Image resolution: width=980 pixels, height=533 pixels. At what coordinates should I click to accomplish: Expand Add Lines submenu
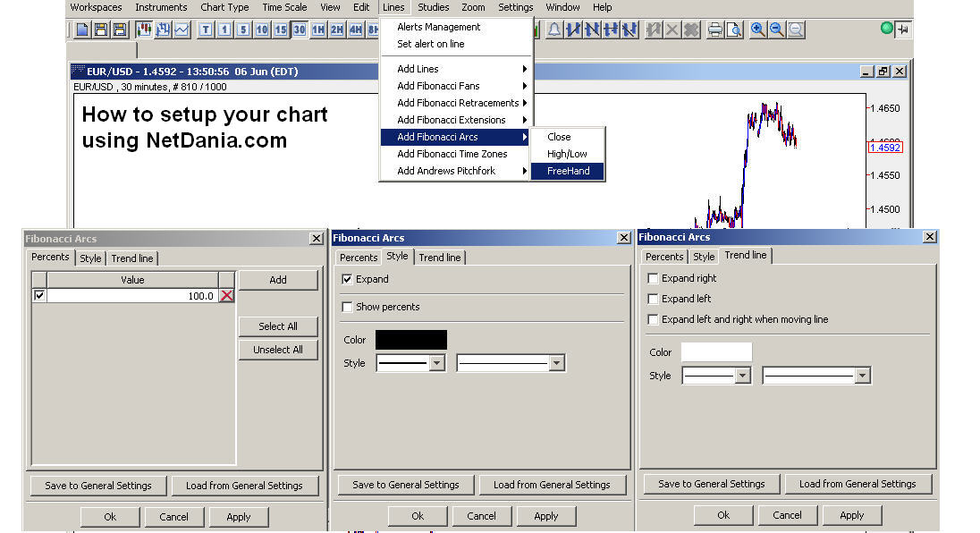pyautogui.click(x=456, y=69)
